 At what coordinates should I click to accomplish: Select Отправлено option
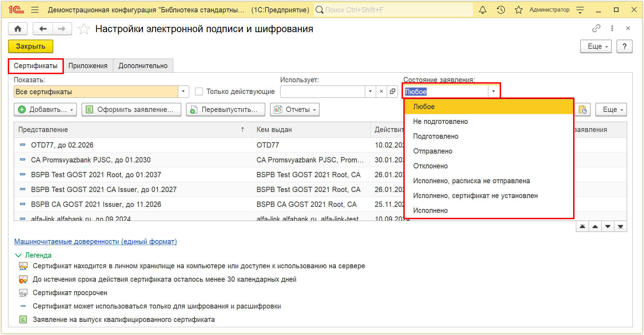[x=489, y=151]
